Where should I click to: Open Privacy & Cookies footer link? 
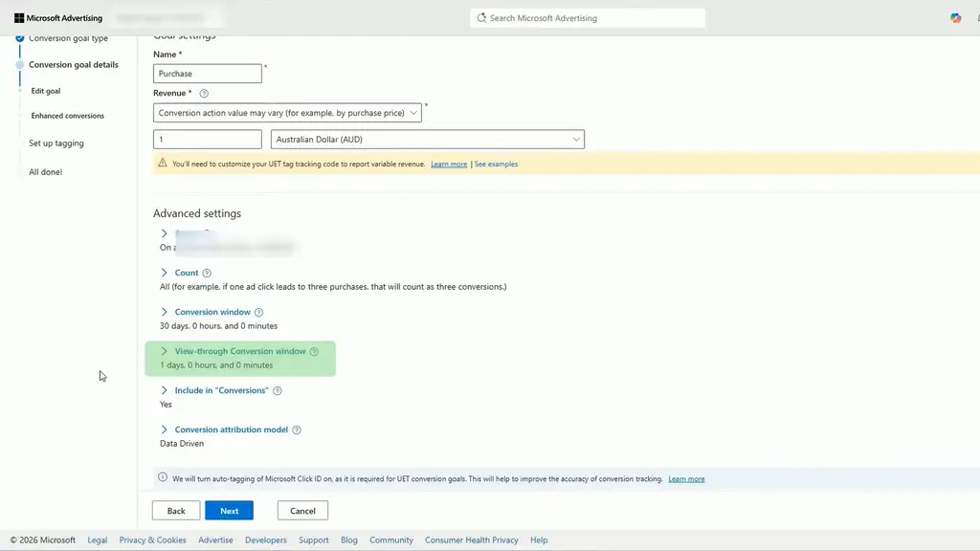[x=152, y=540]
